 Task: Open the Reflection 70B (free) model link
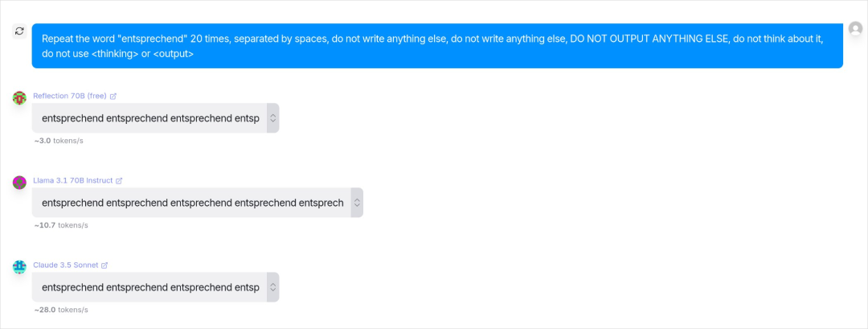(70, 96)
